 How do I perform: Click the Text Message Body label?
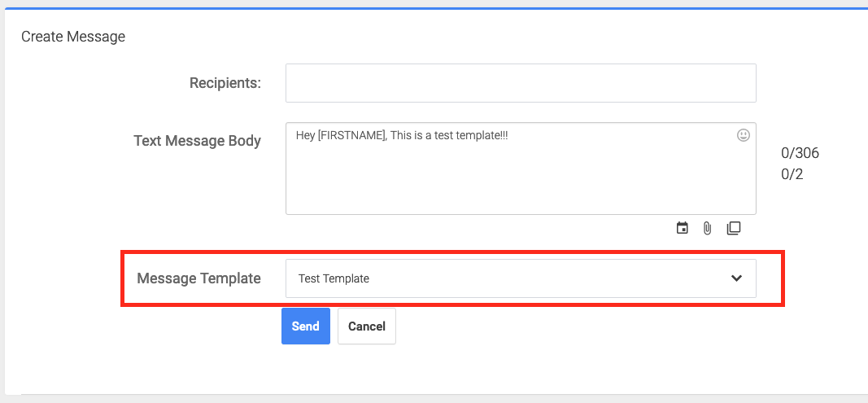[x=197, y=141]
